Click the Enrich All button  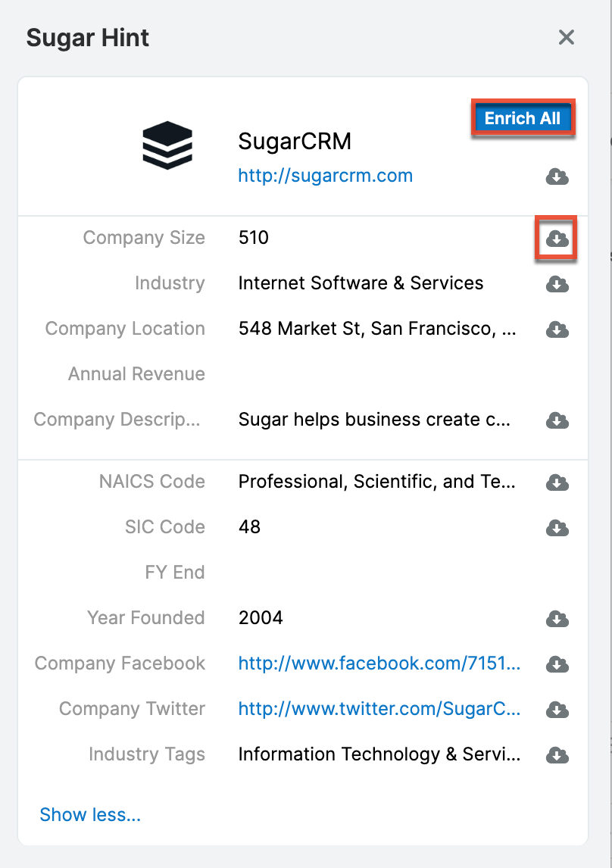point(523,118)
